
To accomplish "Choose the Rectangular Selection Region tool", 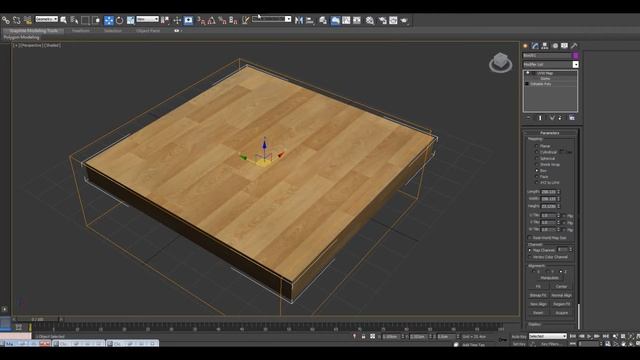I will click(x=85, y=20).
